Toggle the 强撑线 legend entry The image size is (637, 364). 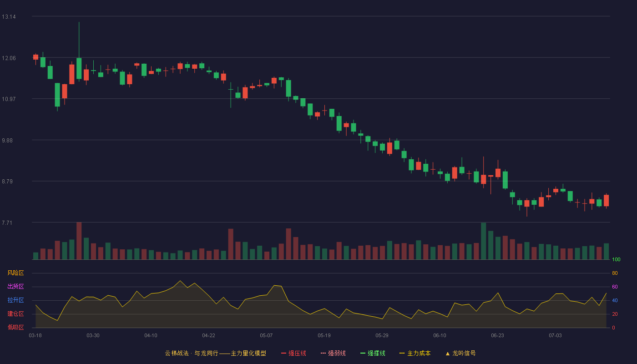point(373,353)
